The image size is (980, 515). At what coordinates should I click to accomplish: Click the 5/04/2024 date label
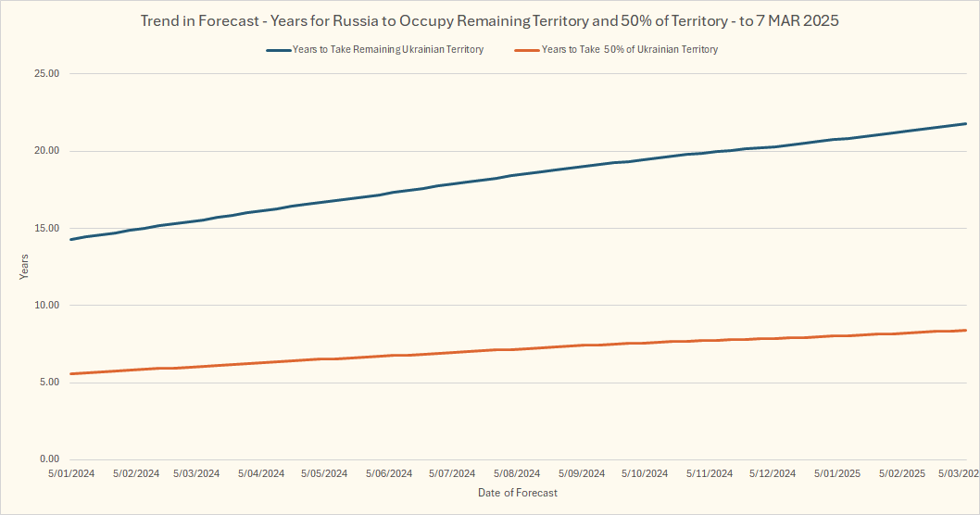point(261,473)
